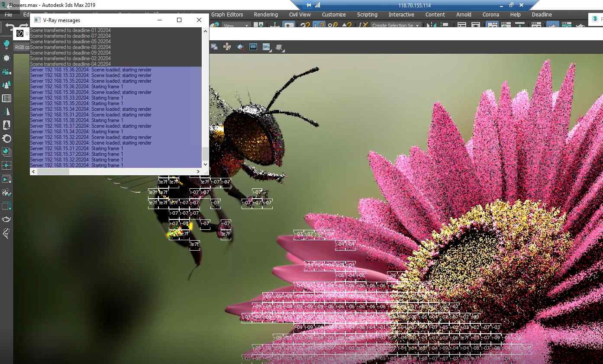The width and height of the screenshot is (603, 364).
Task: Open the Deadline menu
Action: click(x=542, y=15)
